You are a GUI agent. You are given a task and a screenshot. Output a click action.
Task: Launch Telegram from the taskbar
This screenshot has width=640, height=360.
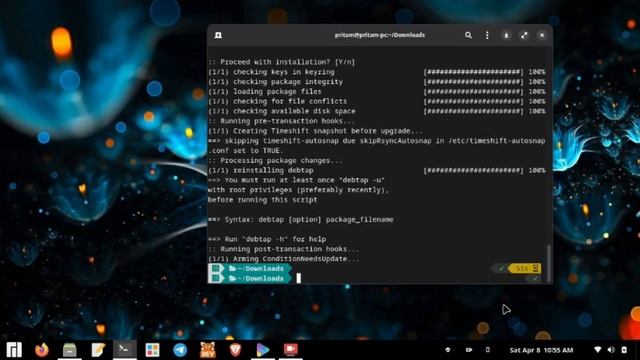[180, 350]
